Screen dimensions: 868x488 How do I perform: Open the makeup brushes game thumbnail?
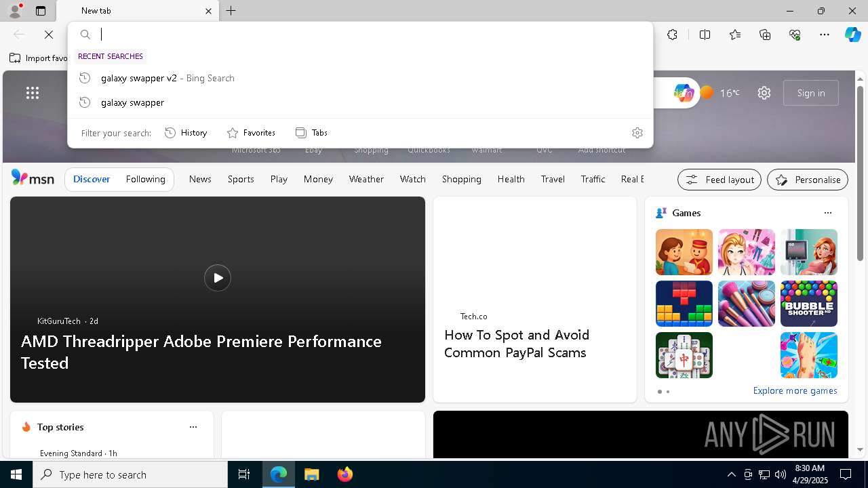(x=747, y=304)
